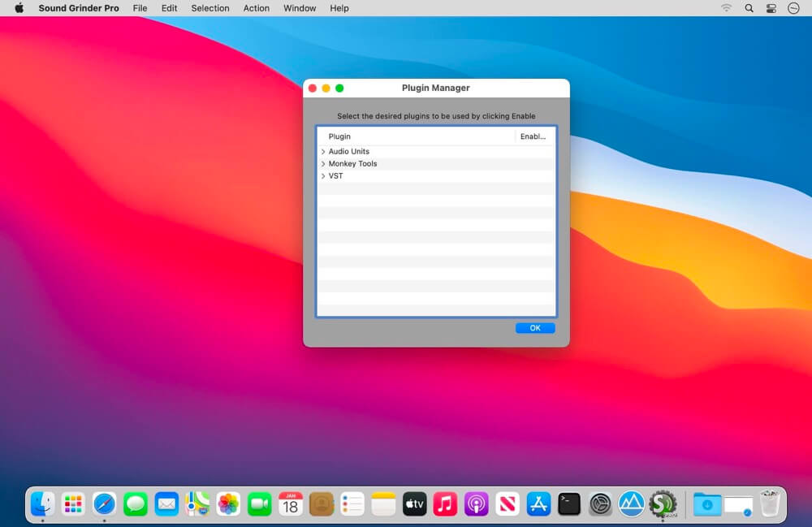Open Spotlight search in menu bar
The width and height of the screenshot is (812, 527).
click(x=749, y=8)
